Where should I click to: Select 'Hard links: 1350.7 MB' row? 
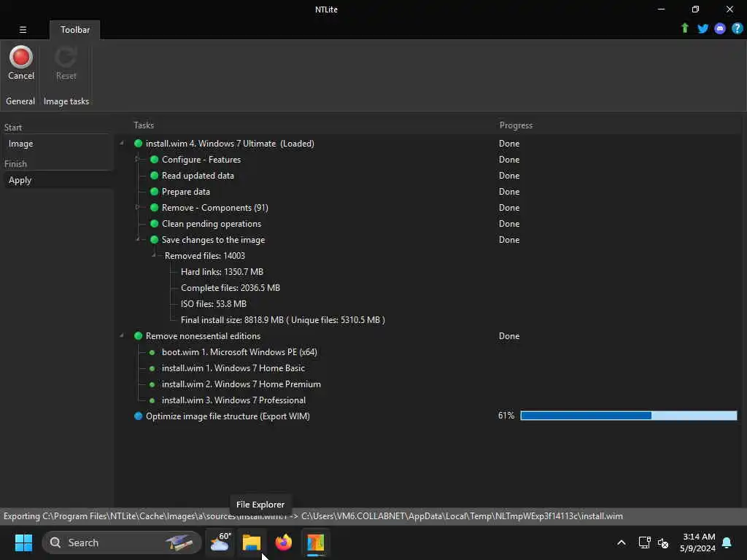tap(222, 272)
